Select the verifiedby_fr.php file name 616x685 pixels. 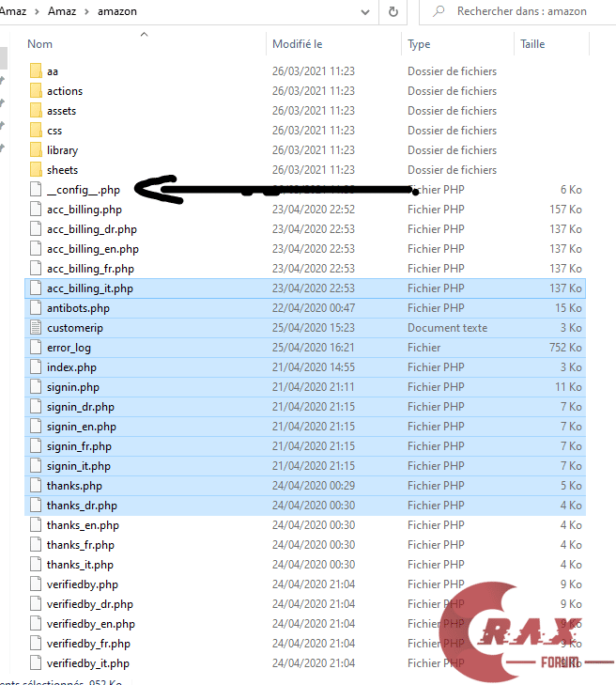(88, 643)
